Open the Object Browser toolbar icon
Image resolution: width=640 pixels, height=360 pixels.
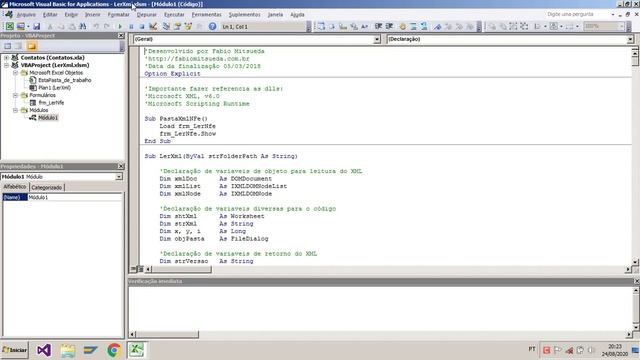coord(188,27)
